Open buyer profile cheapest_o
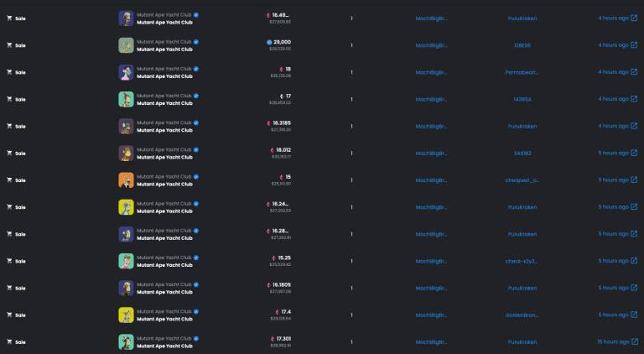The height and width of the screenshot is (354, 644). tap(522, 180)
